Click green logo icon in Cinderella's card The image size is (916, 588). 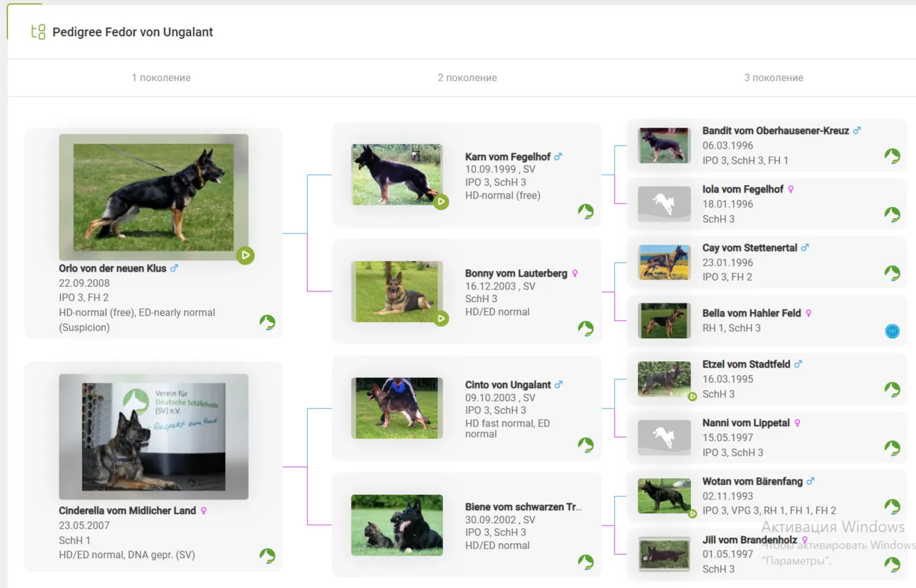tap(267, 556)
